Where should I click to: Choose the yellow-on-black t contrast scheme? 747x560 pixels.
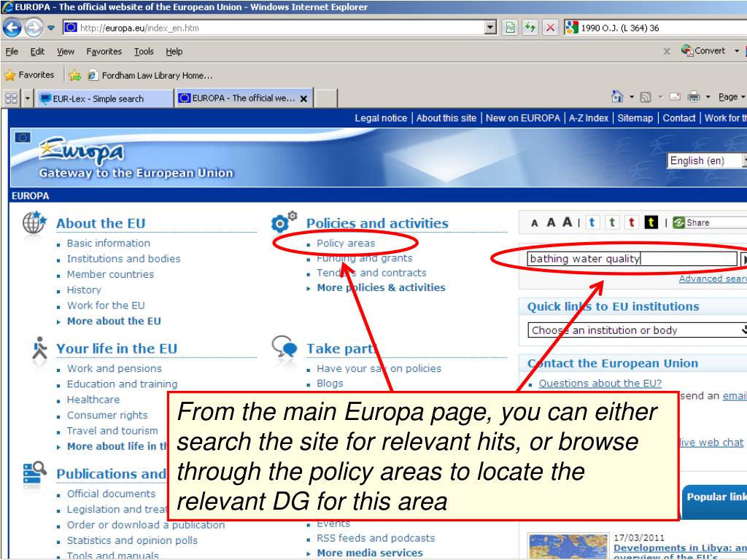coord(651,222)
